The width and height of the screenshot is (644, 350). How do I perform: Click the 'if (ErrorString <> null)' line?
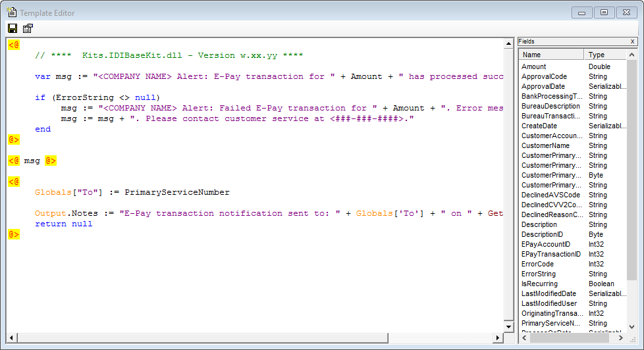coord(97,97)
